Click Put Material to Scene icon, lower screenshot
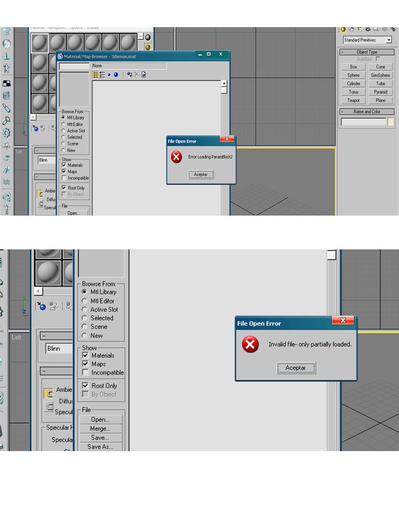Screen dimensions: 399x532 (x=54, y=306)
